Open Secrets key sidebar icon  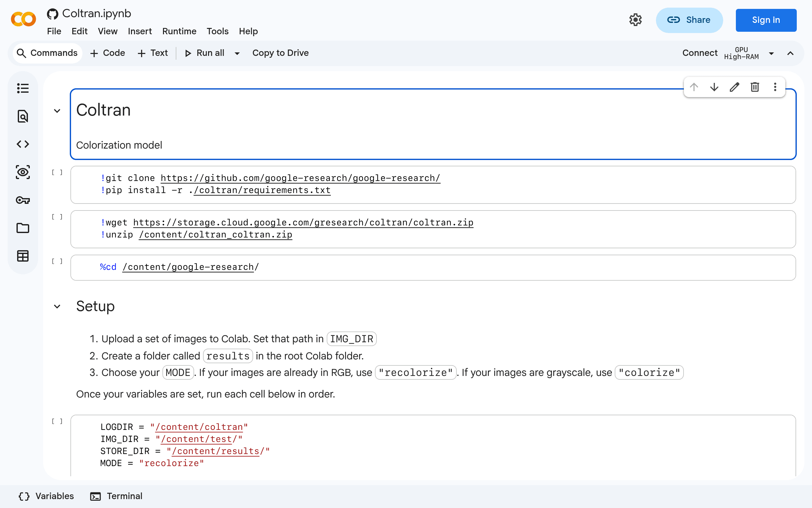(x=23, y=200)
